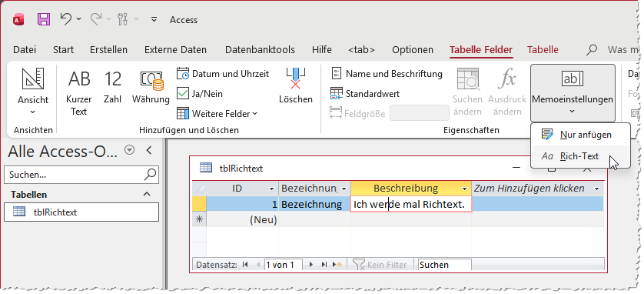Open the Optionen tab
Screen dimensions: 644x294
coord(413,50)
